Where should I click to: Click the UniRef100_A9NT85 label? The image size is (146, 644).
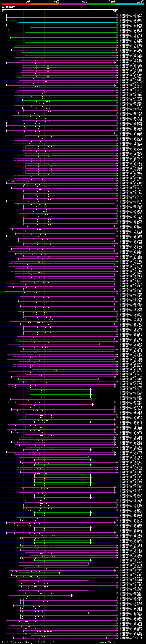coord(131,595)
